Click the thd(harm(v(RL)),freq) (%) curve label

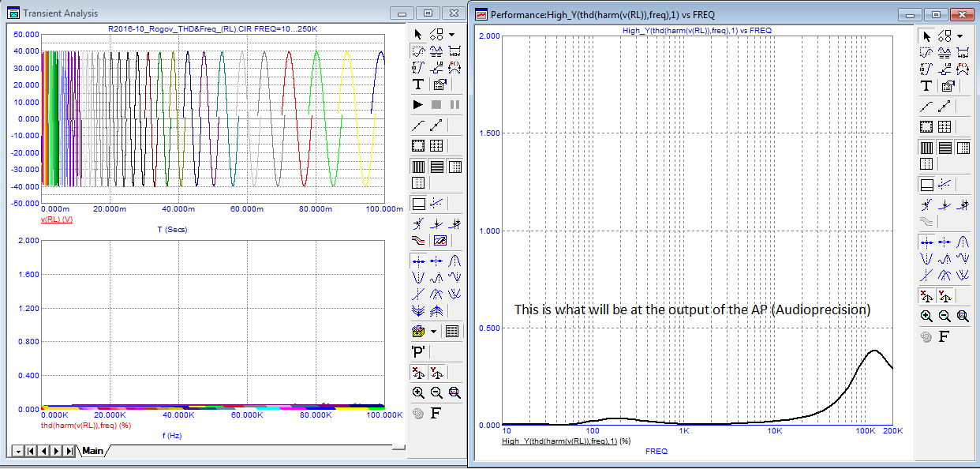click(x=85, y=425)
